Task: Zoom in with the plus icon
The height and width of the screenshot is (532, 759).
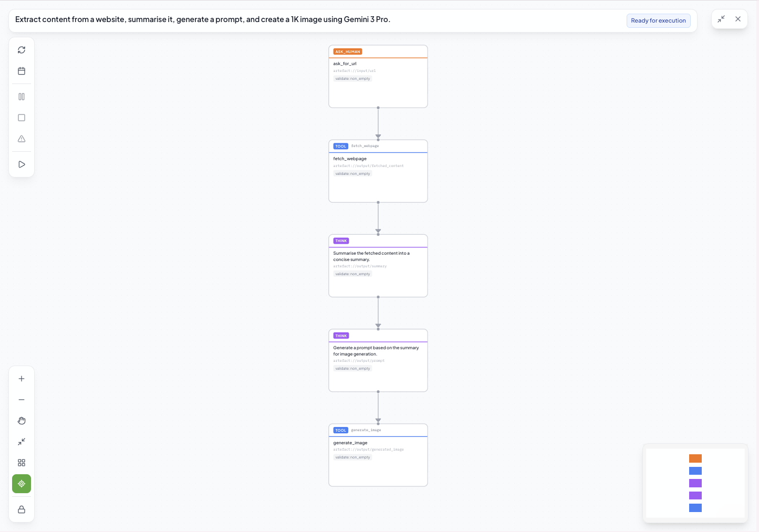Action: [22, 379]
